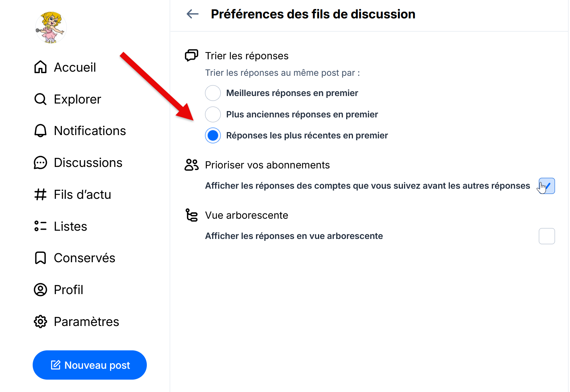Viewport: 570px width, 392px height.
Task: Select Meilleures réponses en premier
Action: [213, 93]
